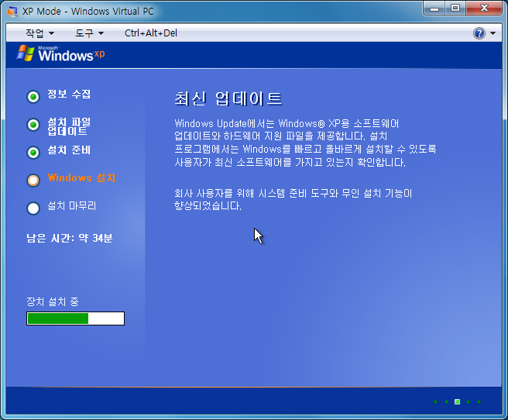
Task: Select the 설치 파일 업데이트 step indicator
Action: pos(33,125)
